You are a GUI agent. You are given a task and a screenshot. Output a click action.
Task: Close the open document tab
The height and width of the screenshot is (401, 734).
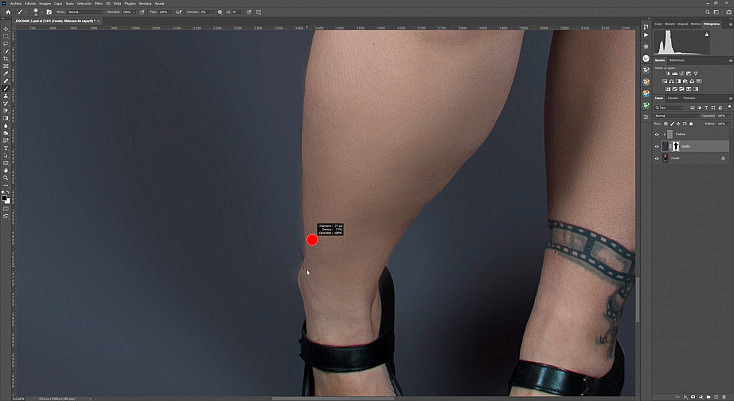(x=99, y=21)
